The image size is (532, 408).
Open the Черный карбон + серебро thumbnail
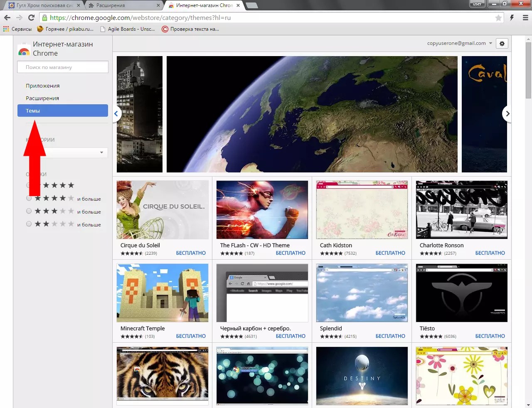(262, 293)
